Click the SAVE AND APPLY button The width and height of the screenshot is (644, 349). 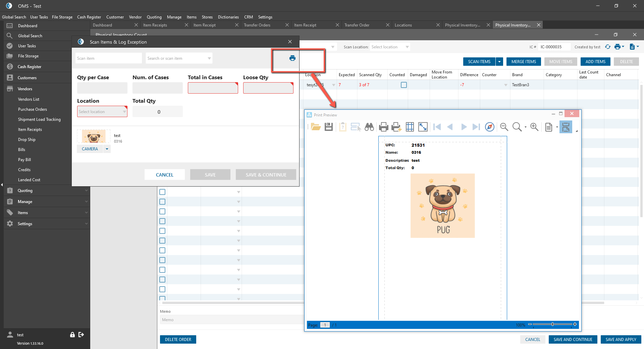(x=621, y=340)
